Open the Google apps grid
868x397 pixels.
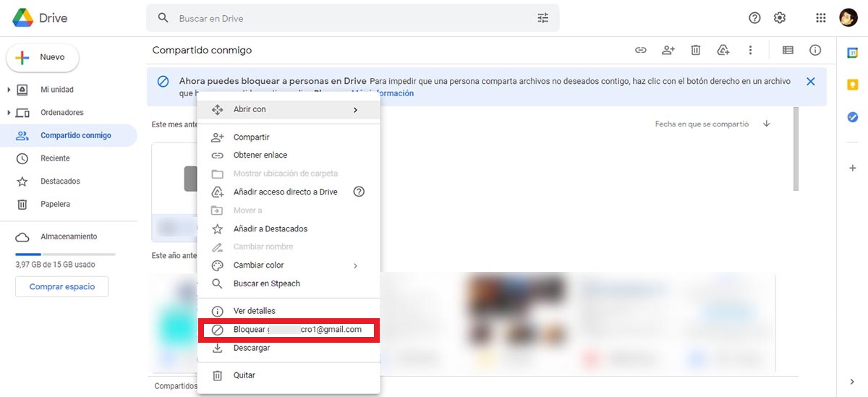(x=820, y=18)
